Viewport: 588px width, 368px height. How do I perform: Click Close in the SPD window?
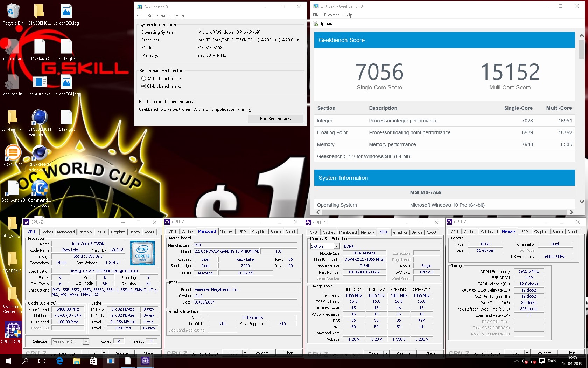point(430,354)
